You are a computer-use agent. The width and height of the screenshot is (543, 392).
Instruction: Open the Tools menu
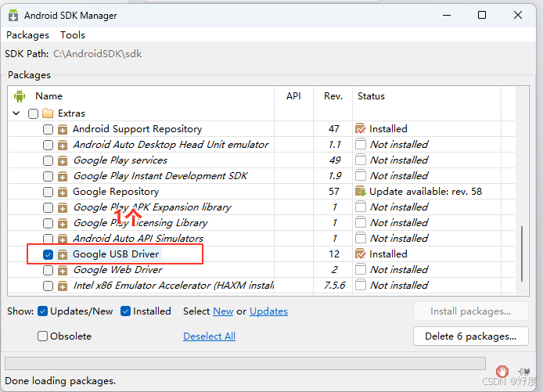(x=73, y=35)
